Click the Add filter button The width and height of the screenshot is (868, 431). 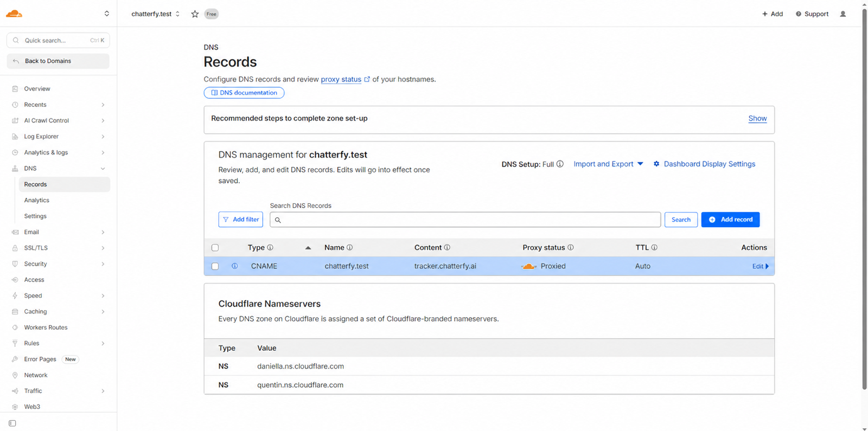point(241,220)
